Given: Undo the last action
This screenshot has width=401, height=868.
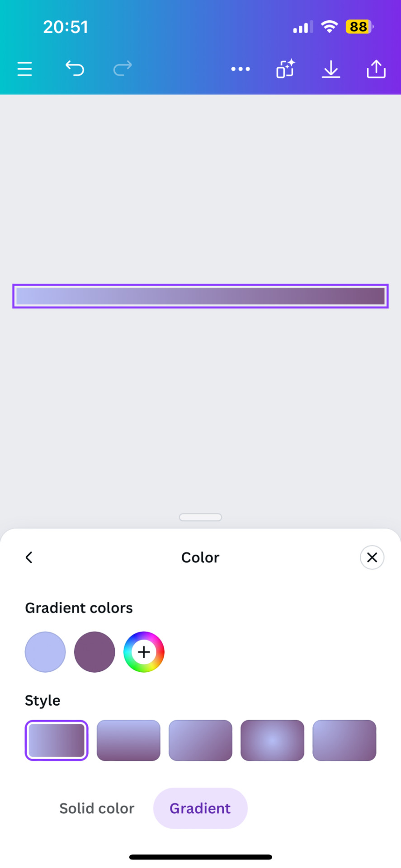Looking at the screenshot, I should point(75,69).
